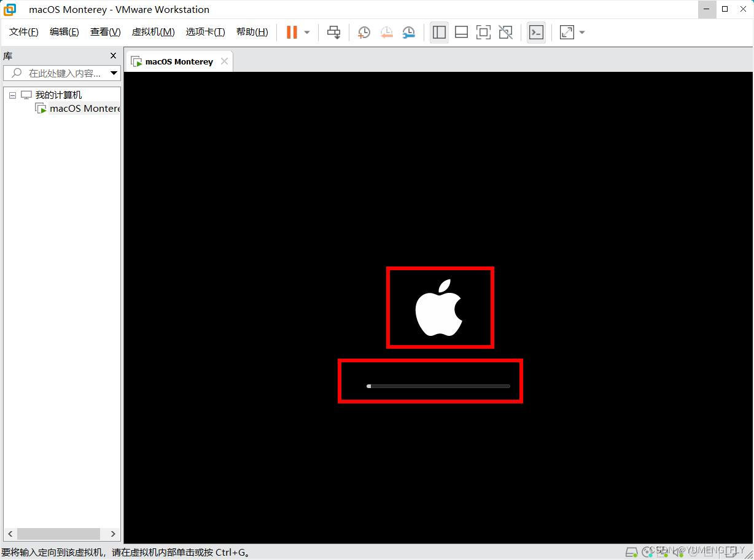Select macOS Monterey in library tree

(85, 109)
